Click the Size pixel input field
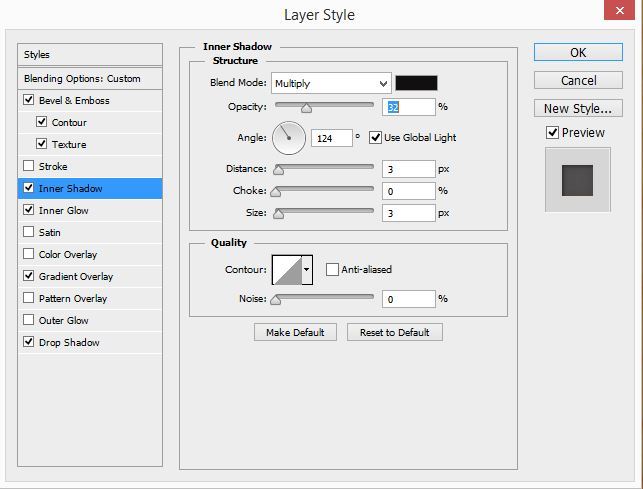Viewport: 643px width, 489px height. [408, 213]
